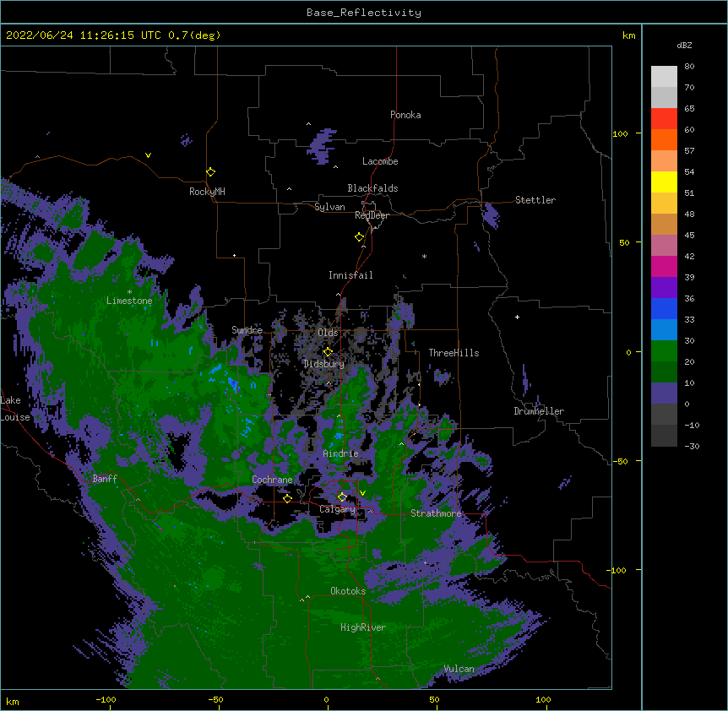The height and width of the screenshot is (711, 728).
Task: Click the Sundre label
Action: click(247, 330)
